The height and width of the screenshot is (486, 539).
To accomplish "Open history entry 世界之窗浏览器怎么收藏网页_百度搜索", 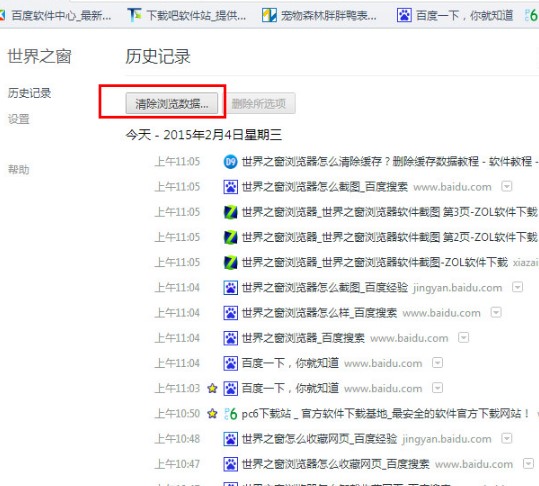I will (x=336, y=464).
